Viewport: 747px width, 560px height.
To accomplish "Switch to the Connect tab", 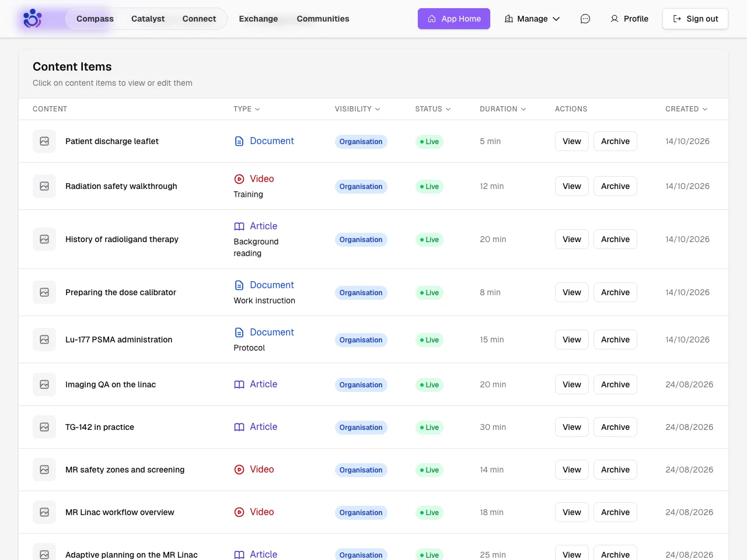I will pyautogui.click(x=199, y=19).
